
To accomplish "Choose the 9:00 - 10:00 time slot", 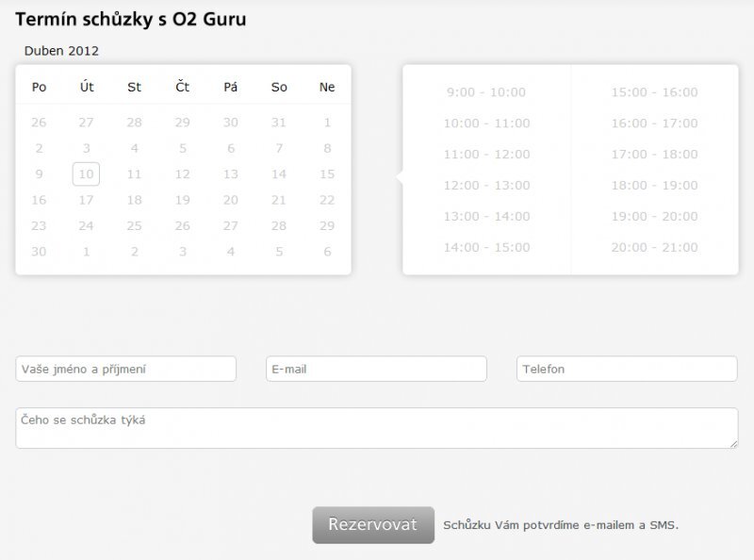I will (486, 92).
